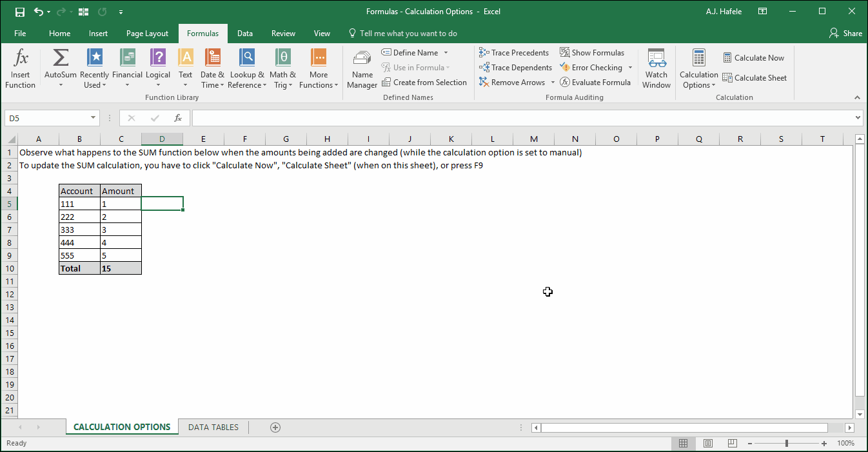
Task: Click Remove Arrows
Action: click(x=513, y=83)
